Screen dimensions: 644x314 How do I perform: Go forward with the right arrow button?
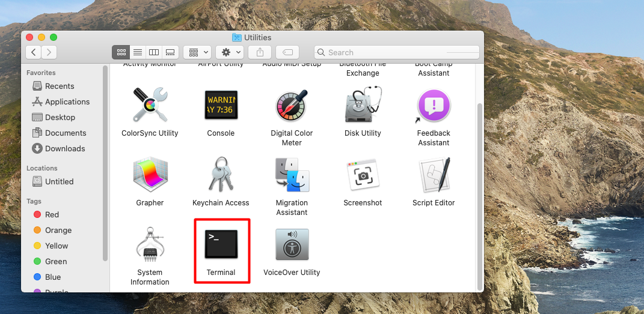click(x=49, y=52)
